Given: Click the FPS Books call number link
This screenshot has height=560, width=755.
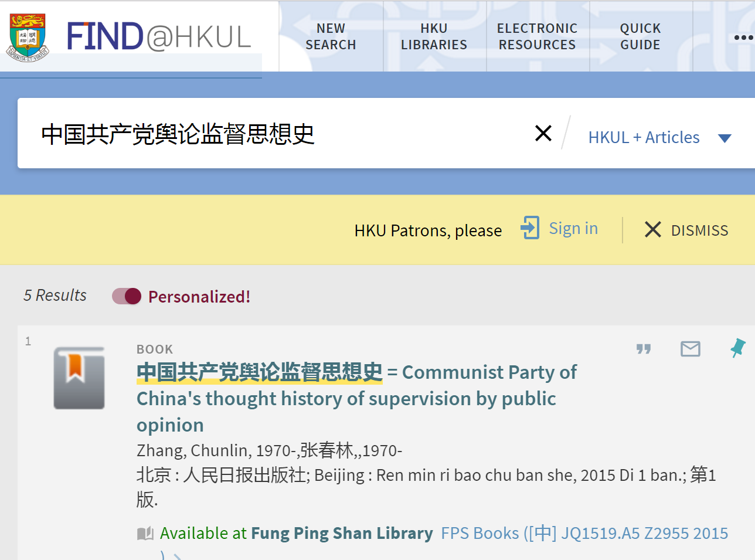Looking at the screenshot, I should coord(584,533).
